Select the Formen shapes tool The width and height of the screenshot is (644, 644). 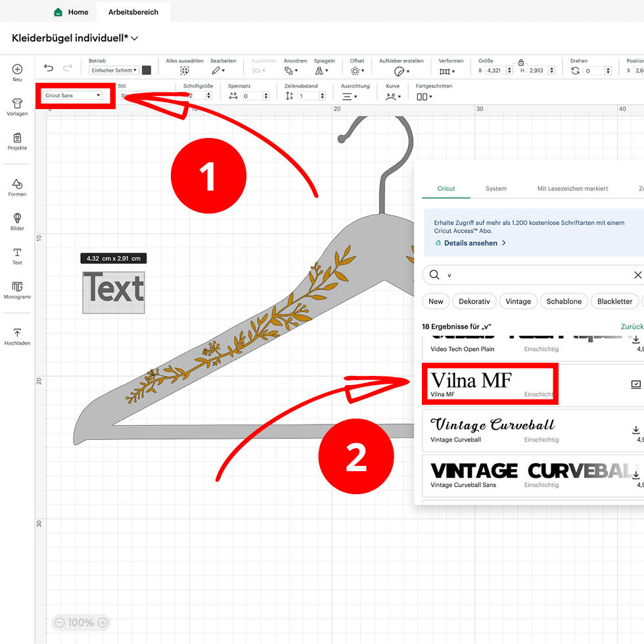coord(17,187)
